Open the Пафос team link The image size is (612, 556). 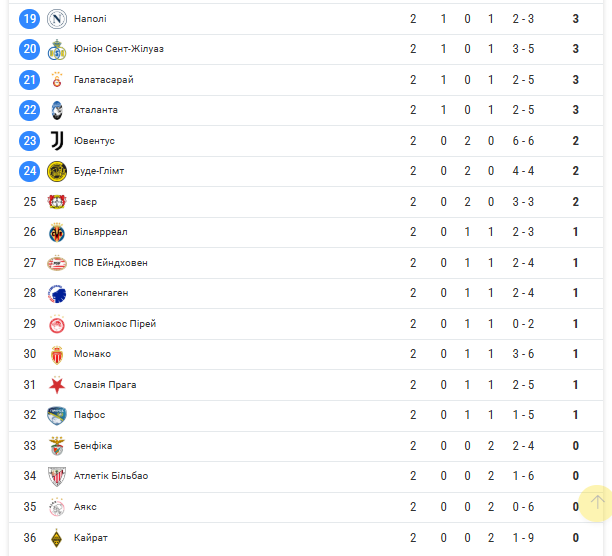[89, 415]
